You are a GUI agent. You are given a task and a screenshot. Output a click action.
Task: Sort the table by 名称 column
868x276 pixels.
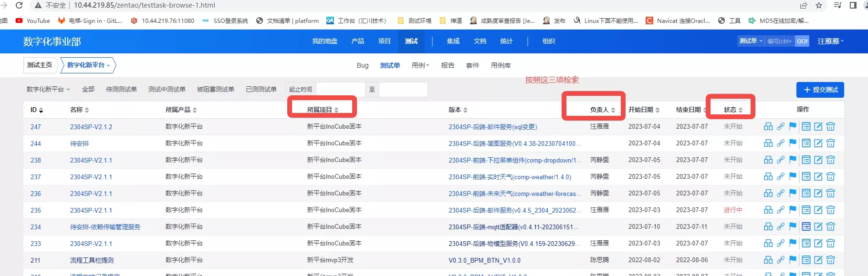pos(79,110)
